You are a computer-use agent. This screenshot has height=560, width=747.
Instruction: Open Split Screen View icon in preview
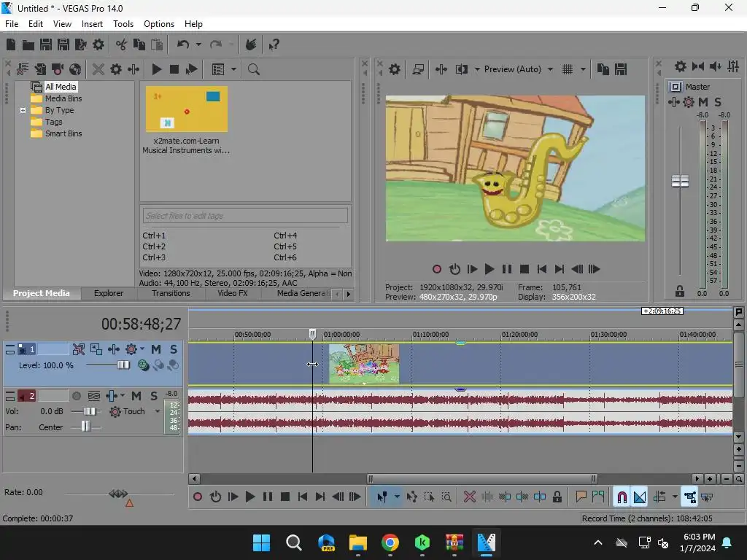(x=461, y=69)
